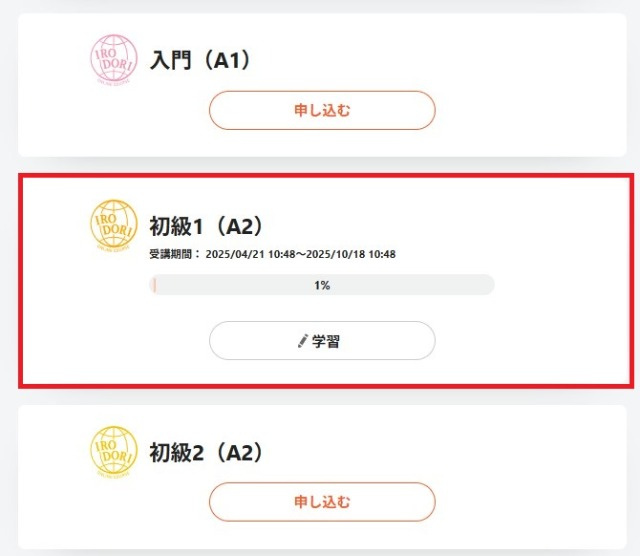Click the start date 2025/04/21 10:48
Screen dimensions: 640x556
coord(250,254)
